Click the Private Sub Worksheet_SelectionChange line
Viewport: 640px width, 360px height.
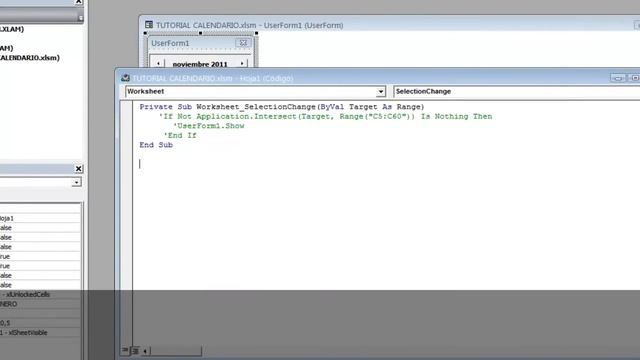282,107
